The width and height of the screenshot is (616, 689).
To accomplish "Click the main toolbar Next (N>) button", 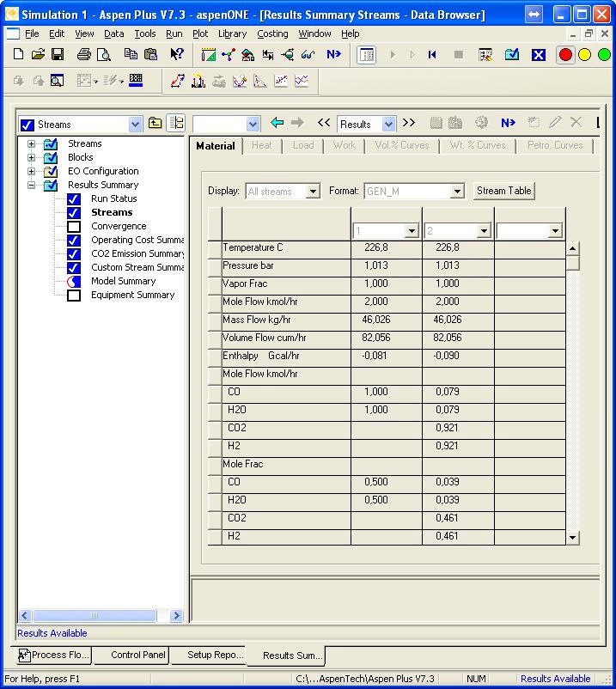I will [x=333, y=54].
